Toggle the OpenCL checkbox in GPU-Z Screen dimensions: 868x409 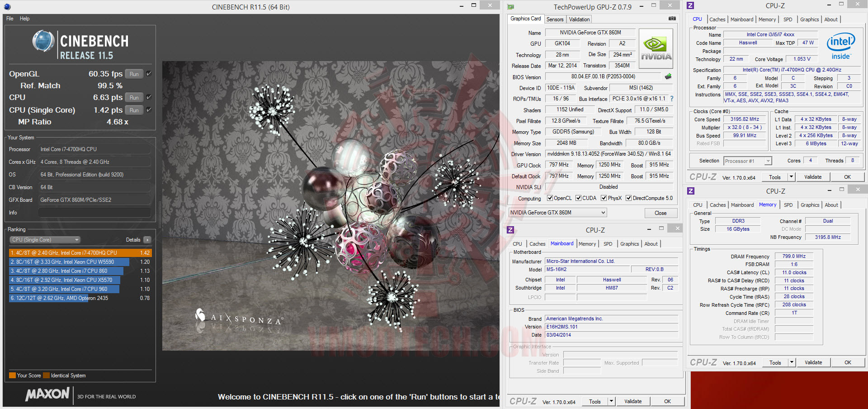pos(550,198)
